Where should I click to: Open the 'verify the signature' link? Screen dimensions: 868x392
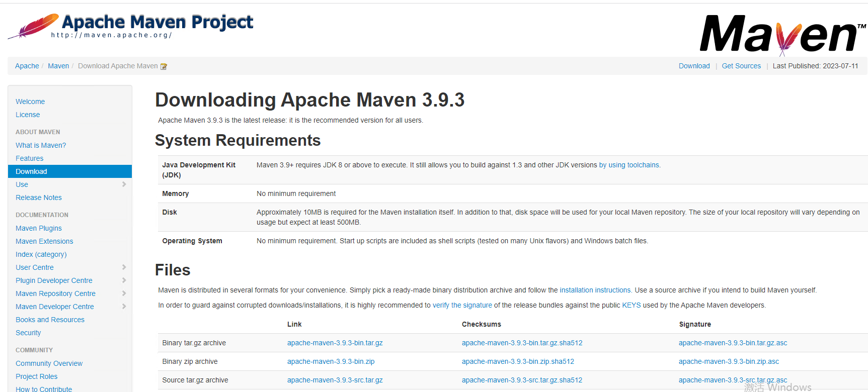(462, 305)
